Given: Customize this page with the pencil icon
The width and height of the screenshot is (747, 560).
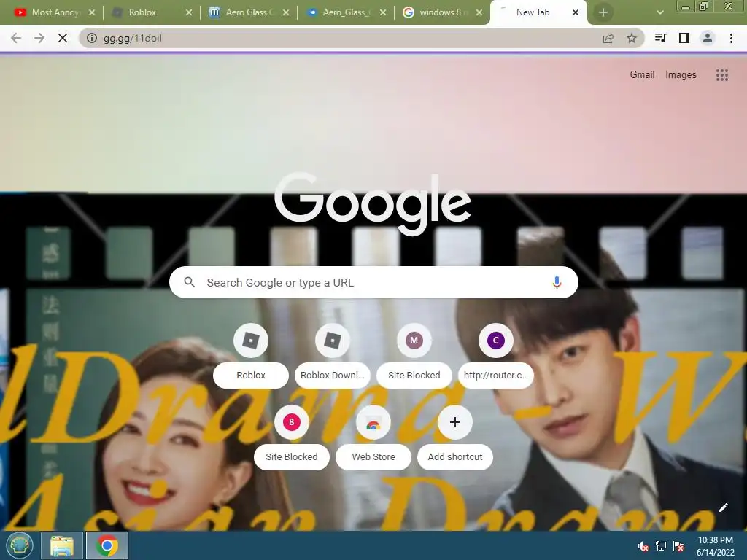Looking at the screenshot, I should click(x=723, y=507).
